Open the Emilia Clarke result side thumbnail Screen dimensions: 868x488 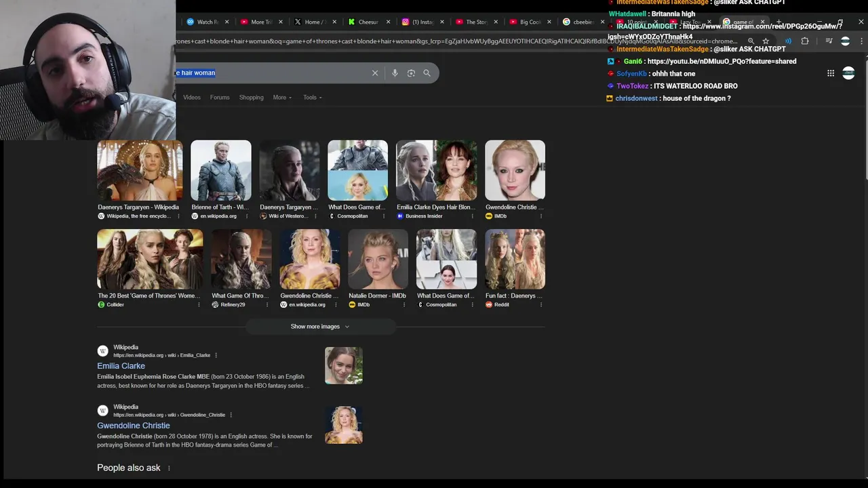pos(344,366)
